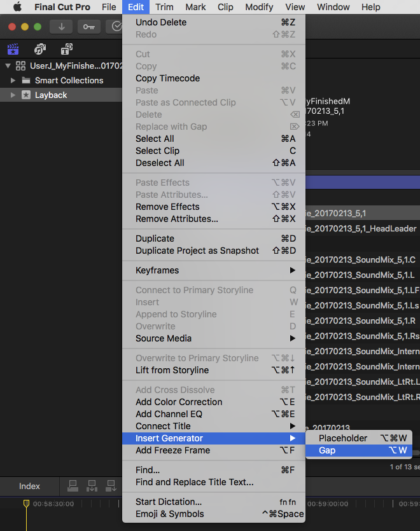Choose Lift from Storyline
This screenshot has height=531, width=420.
coord(214,370)
